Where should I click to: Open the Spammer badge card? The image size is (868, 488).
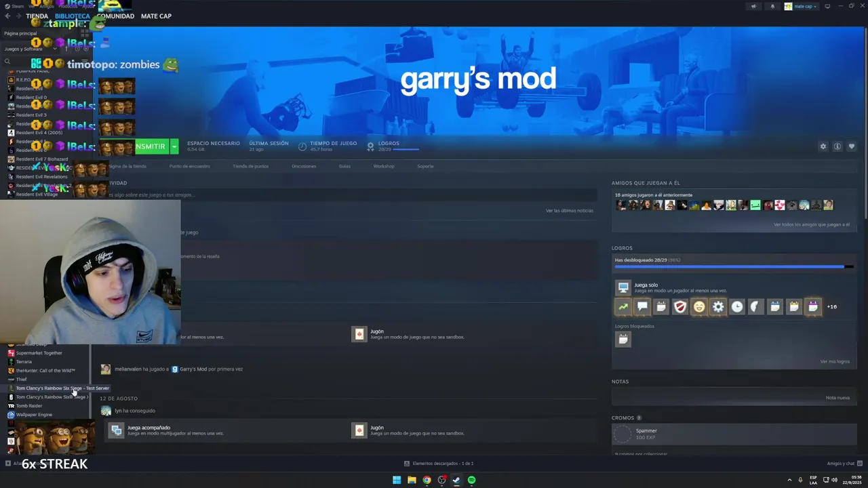click(x=734, y=434)
